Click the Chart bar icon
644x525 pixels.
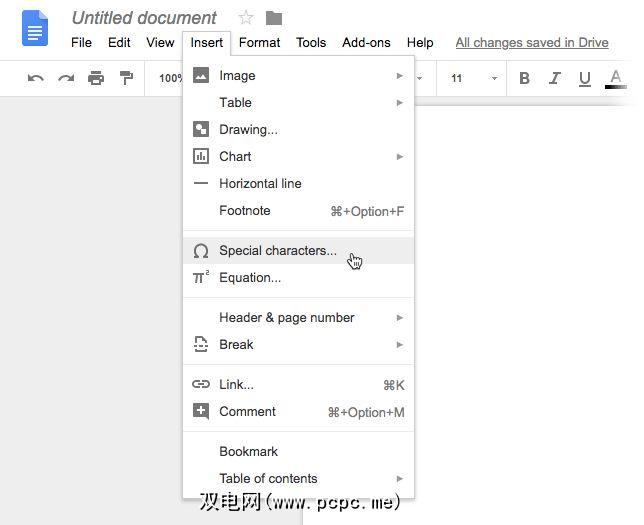tap(201, 157)
